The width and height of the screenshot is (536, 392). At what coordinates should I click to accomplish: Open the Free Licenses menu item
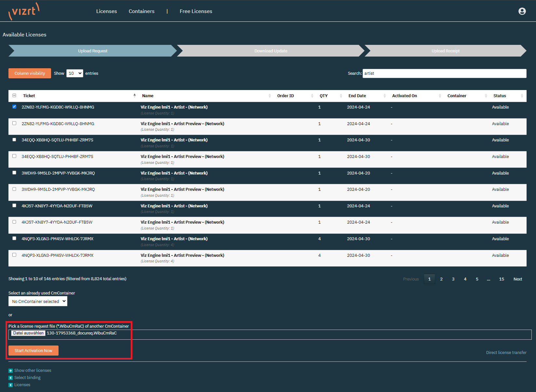[x=196, y=11]
